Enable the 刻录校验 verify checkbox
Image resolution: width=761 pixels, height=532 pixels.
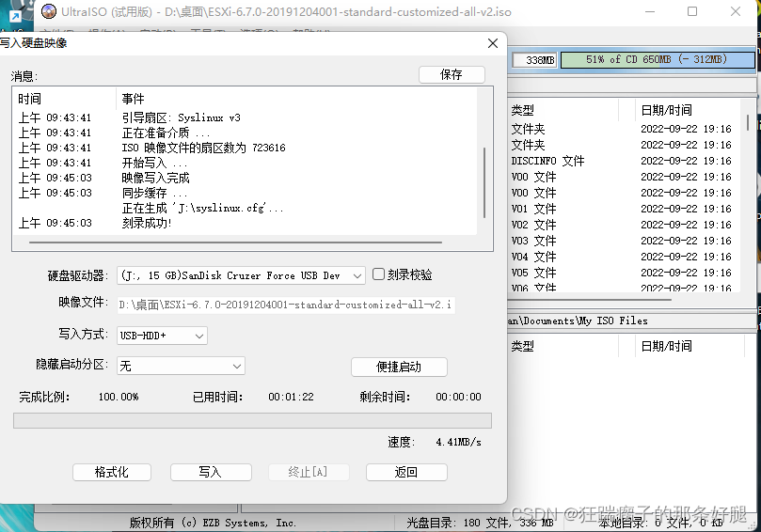(378, 274)
